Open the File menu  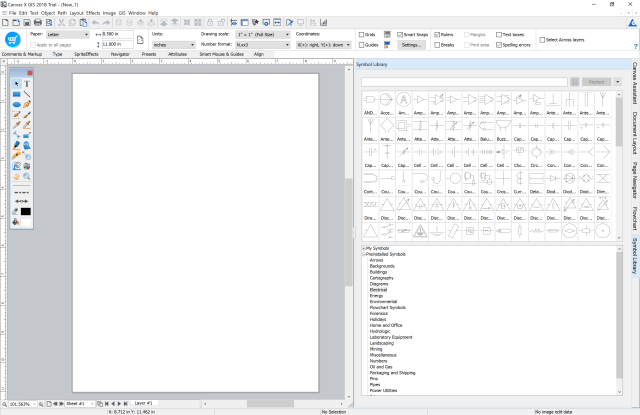[x=12, y=13]
